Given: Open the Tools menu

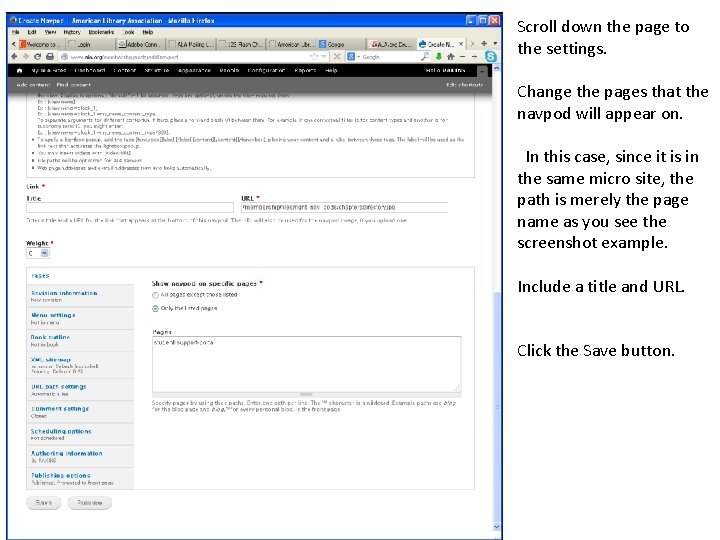Looking at the screenshot, I should (x=129, y=32).
